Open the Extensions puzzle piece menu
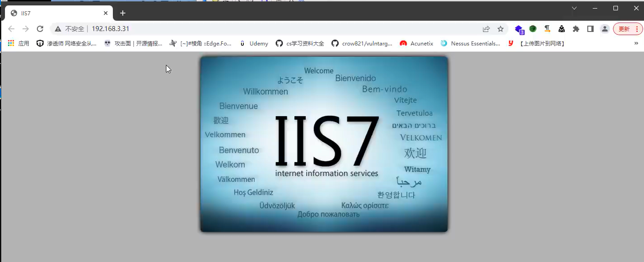This screenshot has width=644, height=262. pos(576,29)
